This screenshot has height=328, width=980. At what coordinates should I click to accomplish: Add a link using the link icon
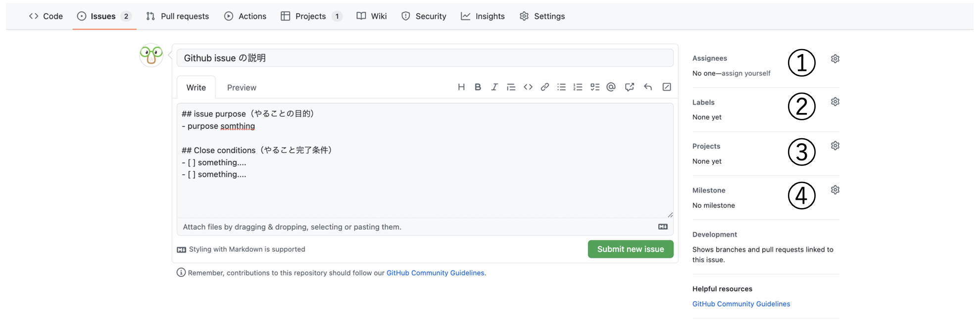[544, 87]
